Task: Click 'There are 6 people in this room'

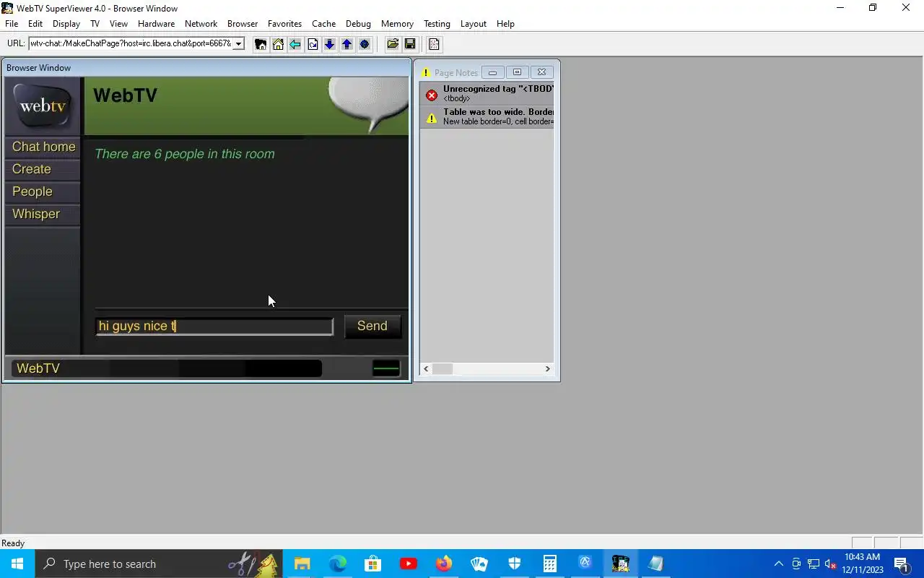Action: [185, 154]
